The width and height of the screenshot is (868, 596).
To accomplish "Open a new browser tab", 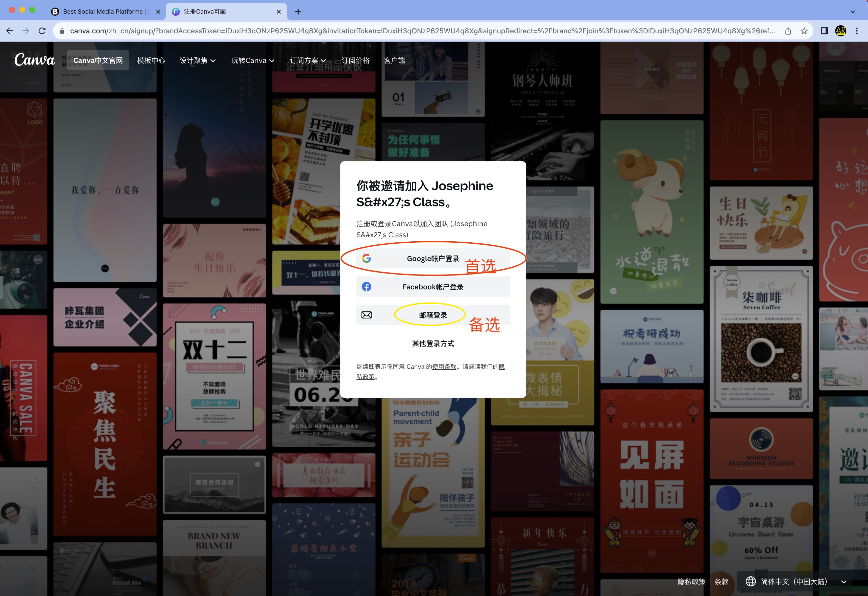I will (298, 12).
